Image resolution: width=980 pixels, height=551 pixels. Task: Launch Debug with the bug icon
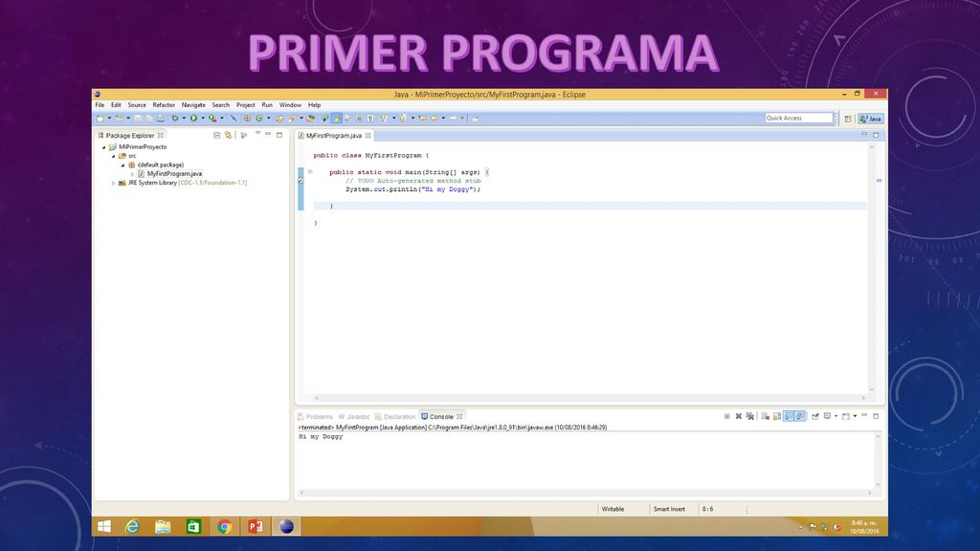(x=174, y=118)
